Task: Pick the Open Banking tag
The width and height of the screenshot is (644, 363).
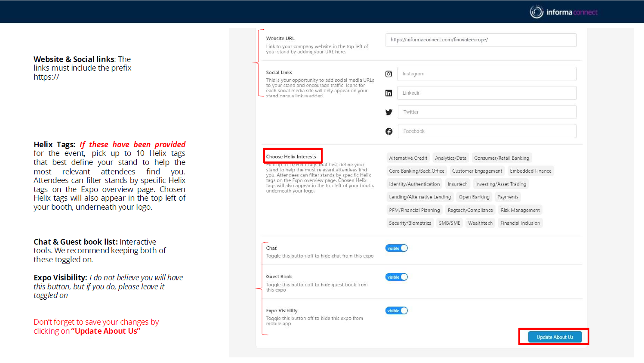Action: click(x=474, y=197)
